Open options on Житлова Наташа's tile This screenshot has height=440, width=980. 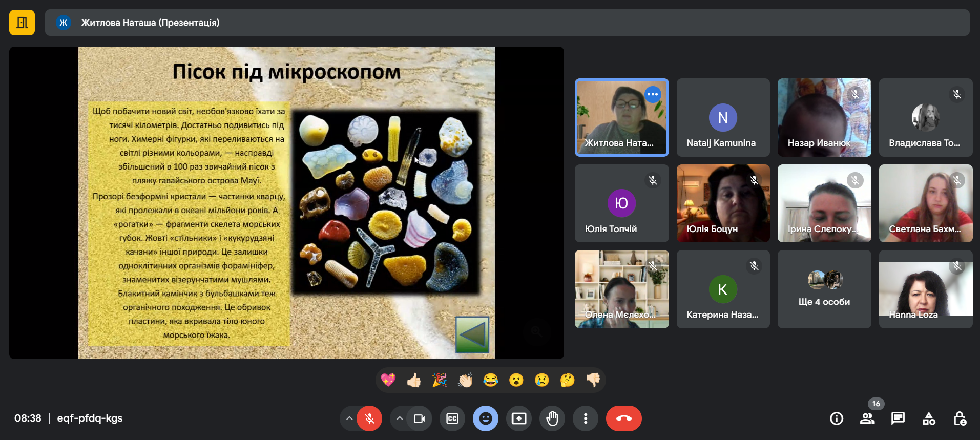coord(652,94)
